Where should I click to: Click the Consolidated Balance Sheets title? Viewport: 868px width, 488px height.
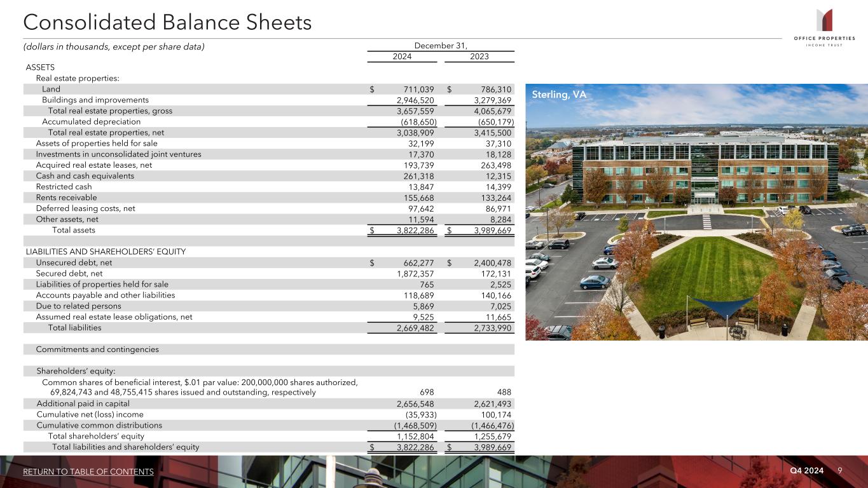[167, 23]
